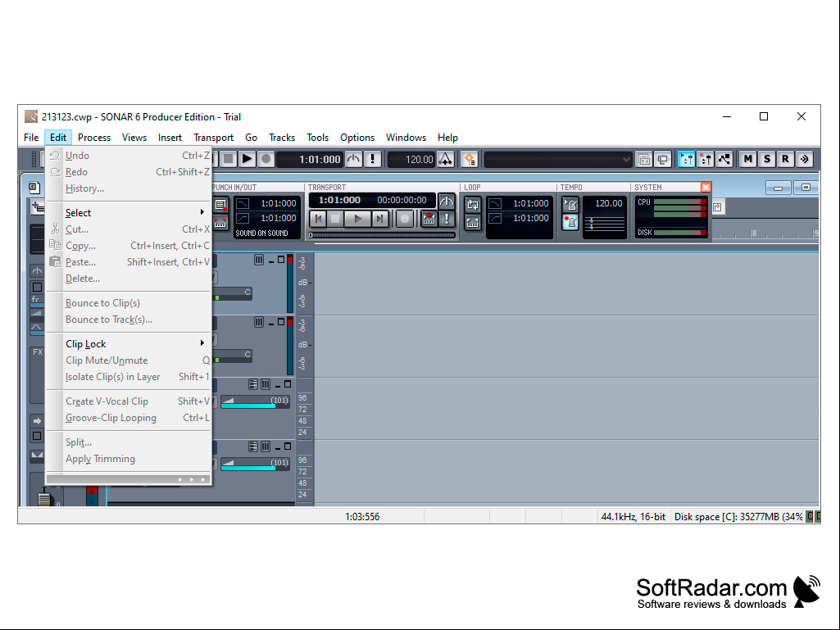
Task: Click the double-arrow button after R
Action: [804, 159]
